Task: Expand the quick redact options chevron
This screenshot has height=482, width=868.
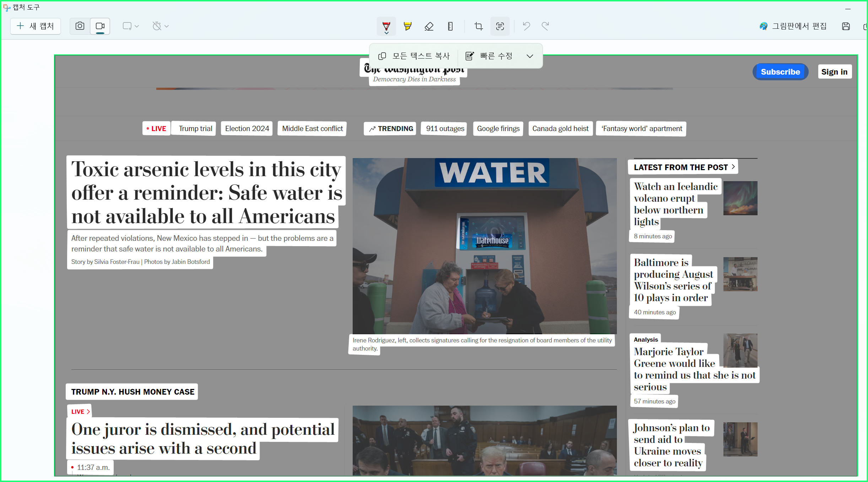Action: click(x=530, y=56)
